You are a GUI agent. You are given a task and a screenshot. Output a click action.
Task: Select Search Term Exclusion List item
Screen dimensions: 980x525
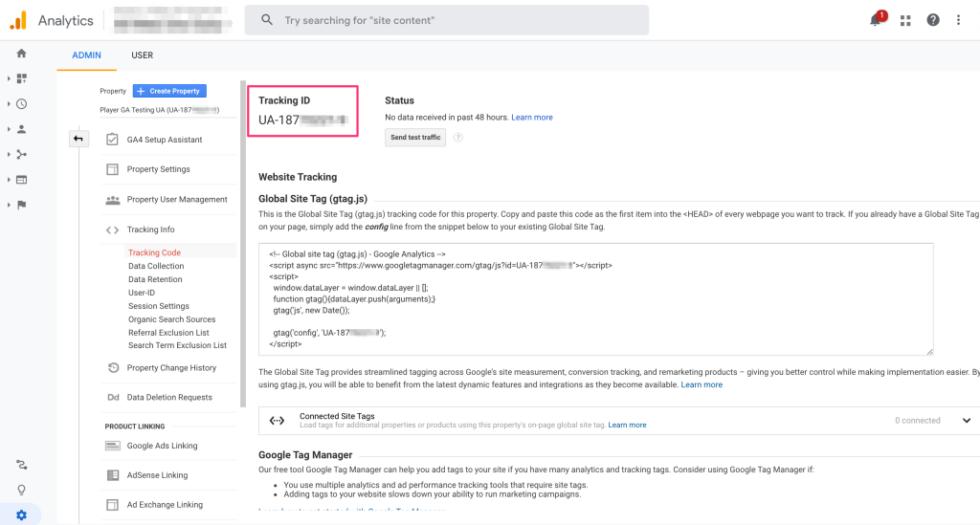[x=177, y=345]
